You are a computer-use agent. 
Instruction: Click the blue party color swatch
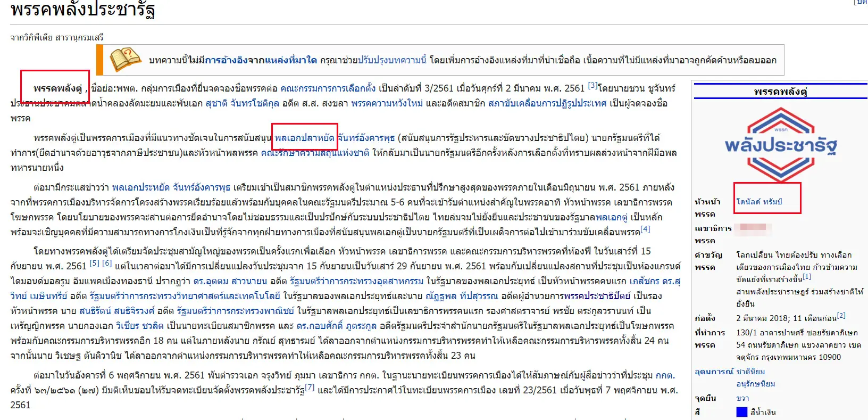coord(741,412)
